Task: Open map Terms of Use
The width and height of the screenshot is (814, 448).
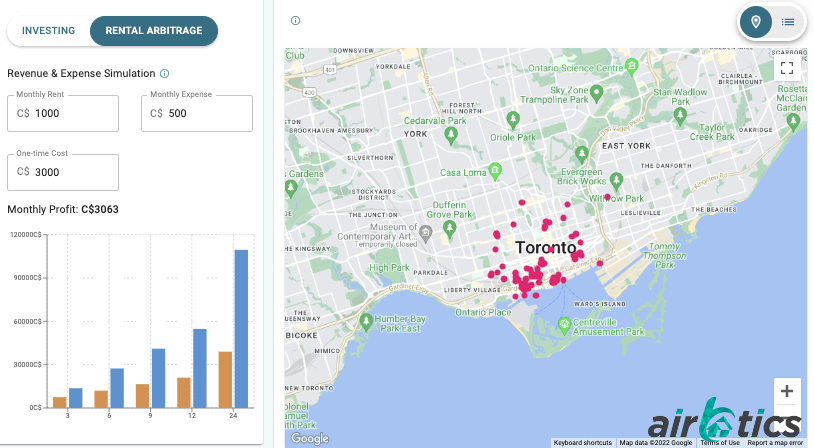Action: point(720,443)
